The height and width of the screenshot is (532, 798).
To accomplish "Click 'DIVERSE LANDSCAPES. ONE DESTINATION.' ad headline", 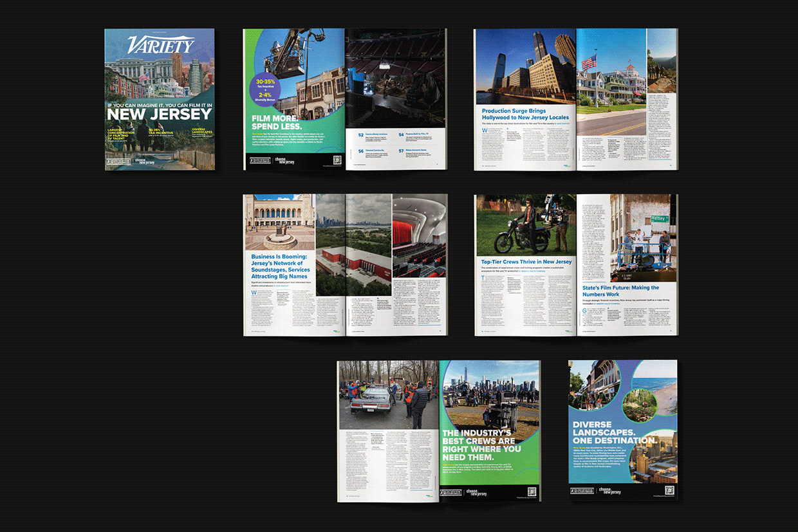I will [614, 432].
